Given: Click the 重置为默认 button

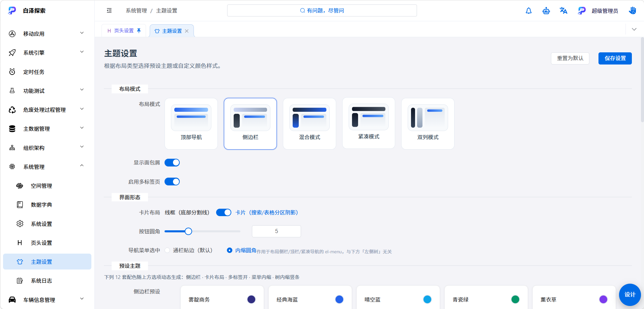Looking at the screenshot, I should (x=570, y=58).
